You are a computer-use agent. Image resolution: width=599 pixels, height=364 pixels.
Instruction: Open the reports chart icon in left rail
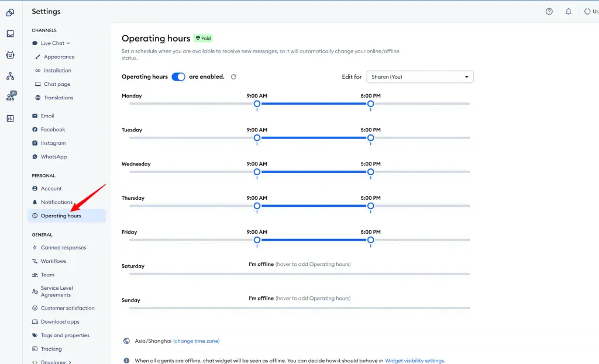tap(11, 118)
